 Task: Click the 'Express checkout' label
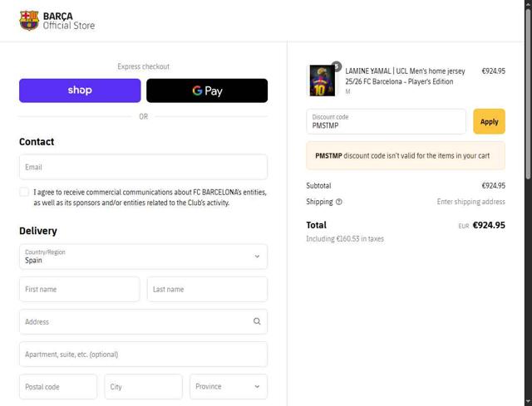[x=144, y=66]
